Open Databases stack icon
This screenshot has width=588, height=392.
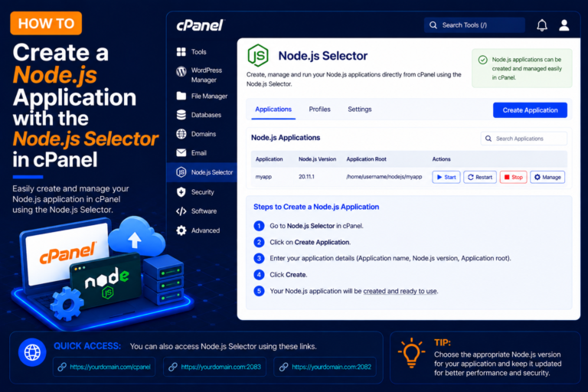[x=181, y=115]
